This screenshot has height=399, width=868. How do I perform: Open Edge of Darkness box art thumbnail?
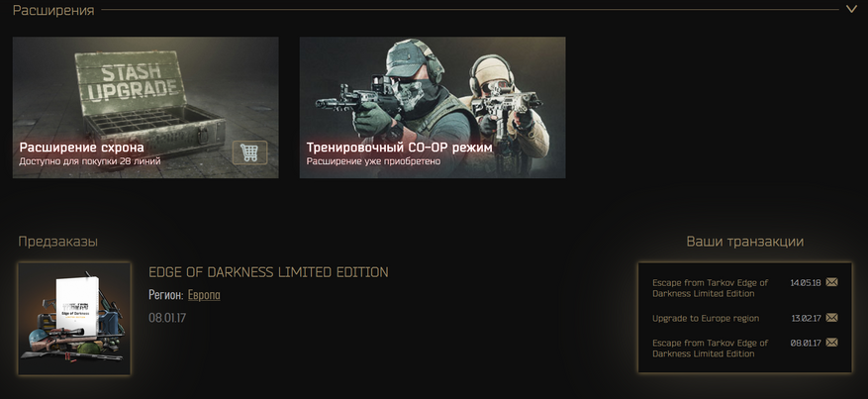[74, 319]
